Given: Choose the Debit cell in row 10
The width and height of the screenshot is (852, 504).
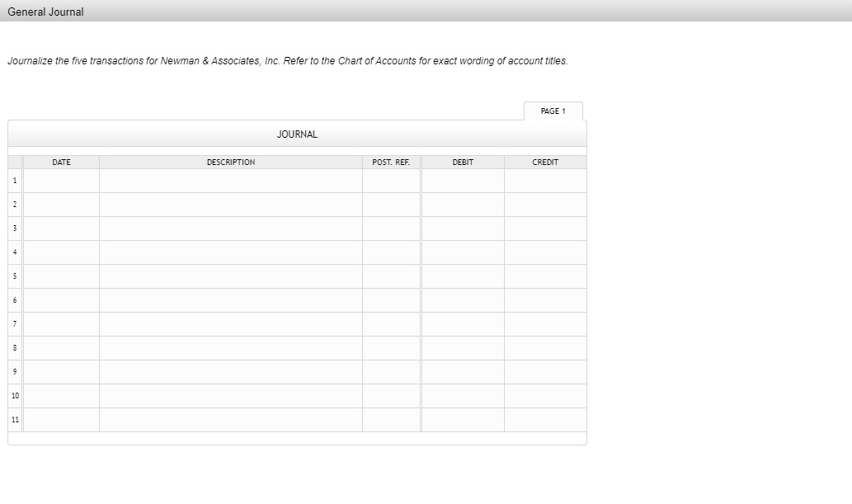Looking at the screenshot, I should pos(463,396).
